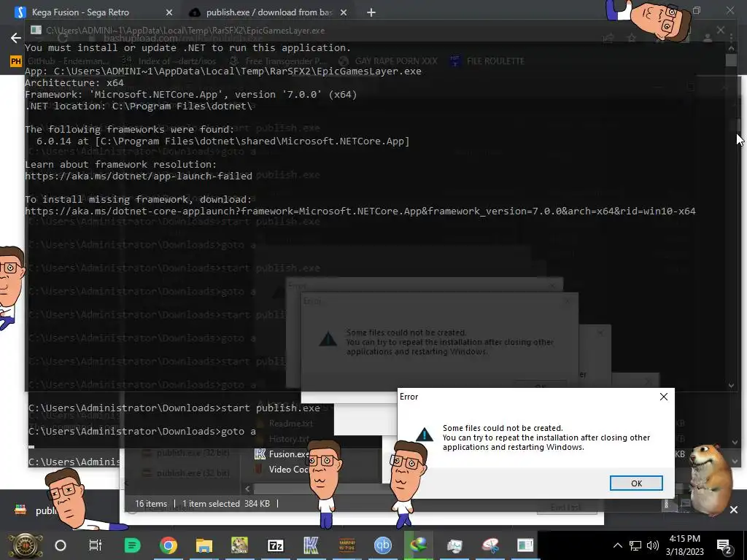This screenshot has width=747, height=560.
Task: Click the EpicGamesLayer.exe console title icon
Action: 36,30
